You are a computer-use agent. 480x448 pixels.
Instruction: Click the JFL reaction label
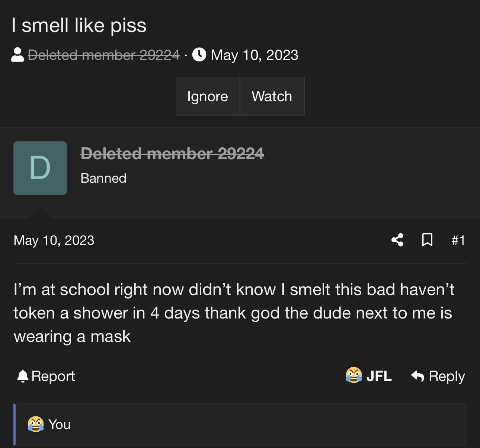click(379, 376)
